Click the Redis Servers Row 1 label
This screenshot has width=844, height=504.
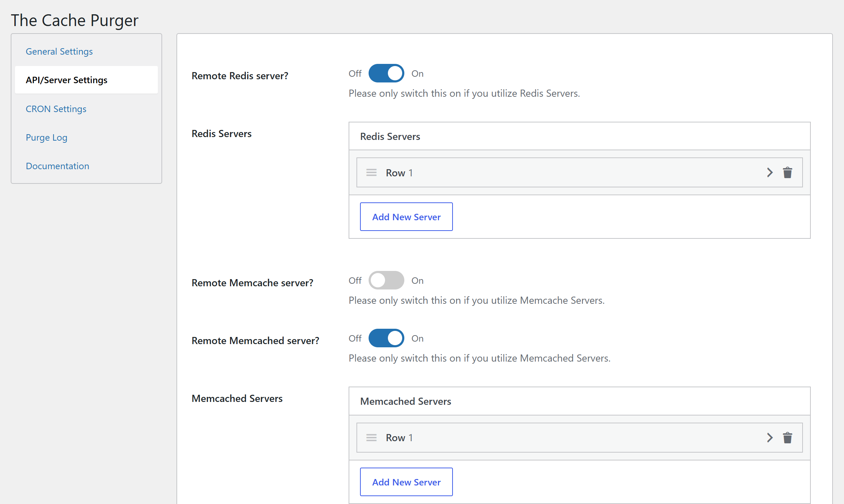[399, 173]
